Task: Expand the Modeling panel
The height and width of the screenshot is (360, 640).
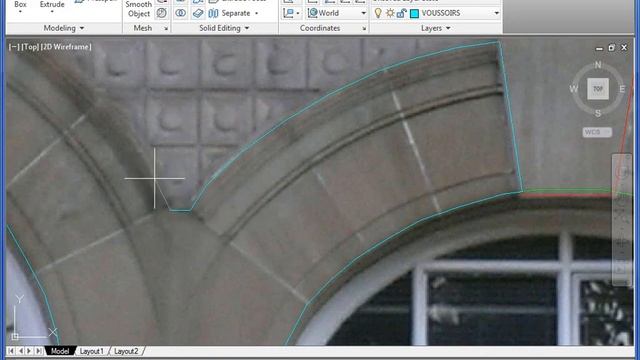Action: (64, 28)
